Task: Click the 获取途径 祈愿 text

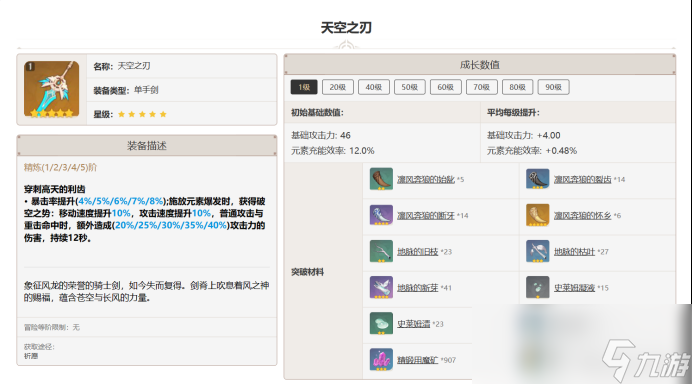Action: [x=39, y=351]
